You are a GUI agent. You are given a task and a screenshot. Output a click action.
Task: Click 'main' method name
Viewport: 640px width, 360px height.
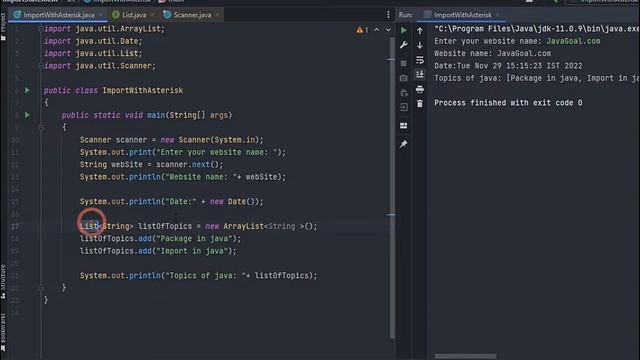point(156,115)
